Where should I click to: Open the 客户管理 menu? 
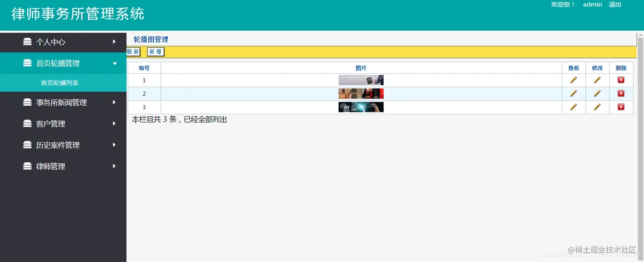tap(63, 124)
